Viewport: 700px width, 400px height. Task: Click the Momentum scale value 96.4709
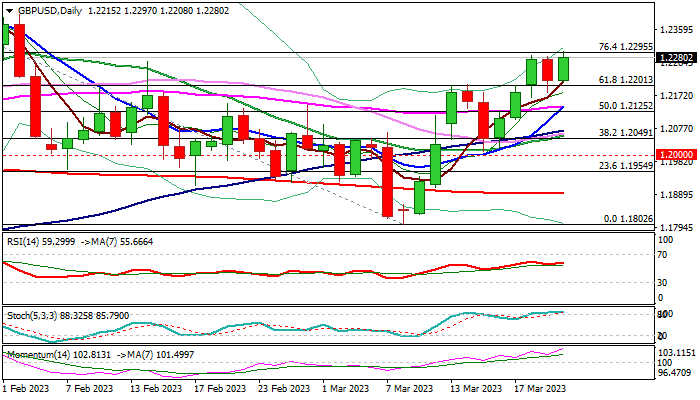pyautogui.click(x=677, y=372)
